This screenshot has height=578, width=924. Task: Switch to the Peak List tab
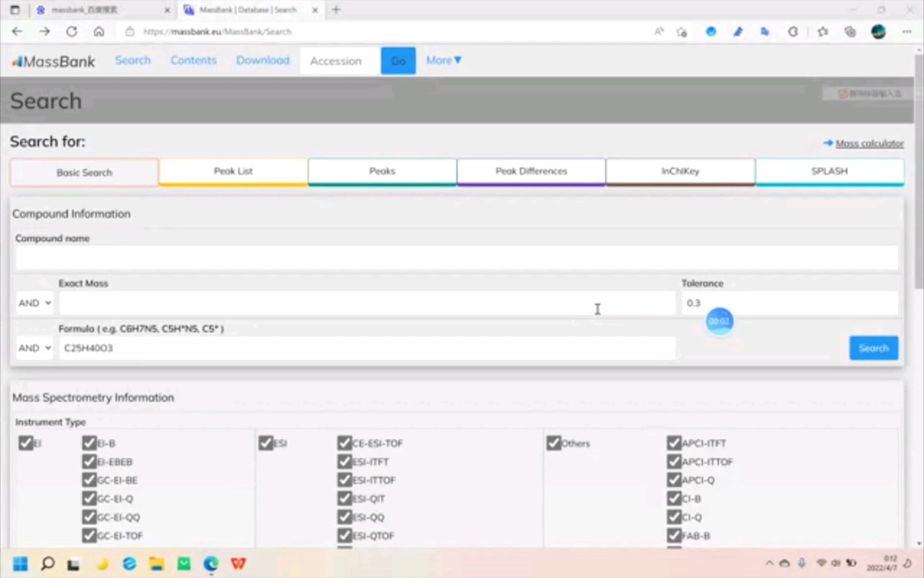coord(233,171)
